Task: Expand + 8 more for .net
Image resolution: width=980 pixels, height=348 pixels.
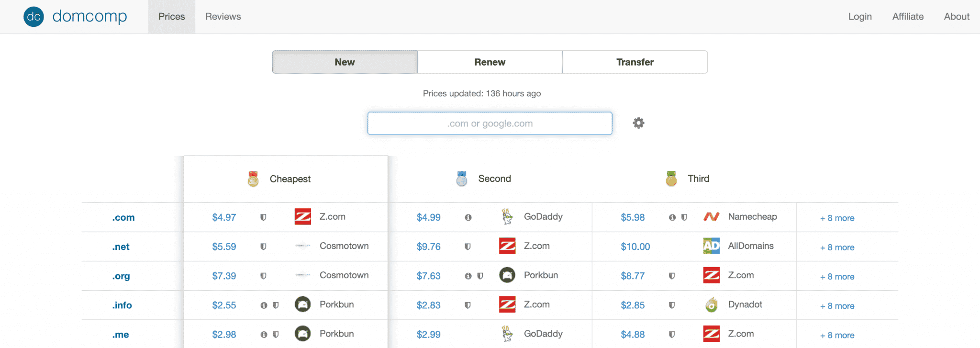Action: [837, 247]
